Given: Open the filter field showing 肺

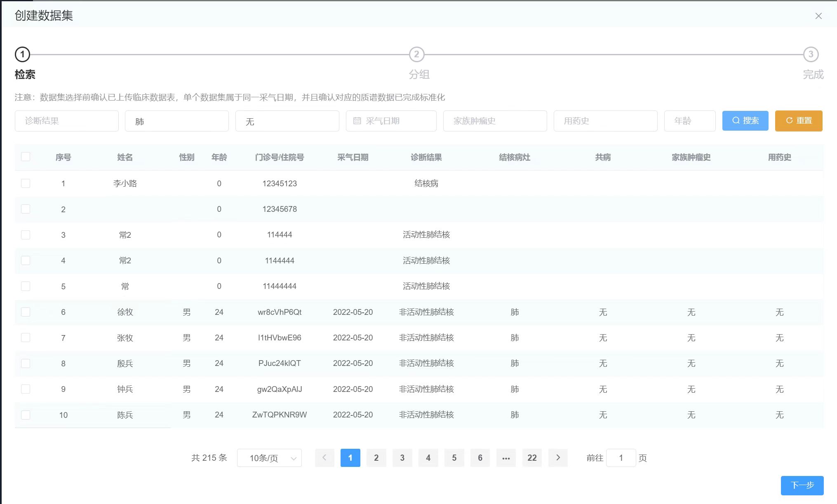Looking at the screenshot, I should pos(177,121).
